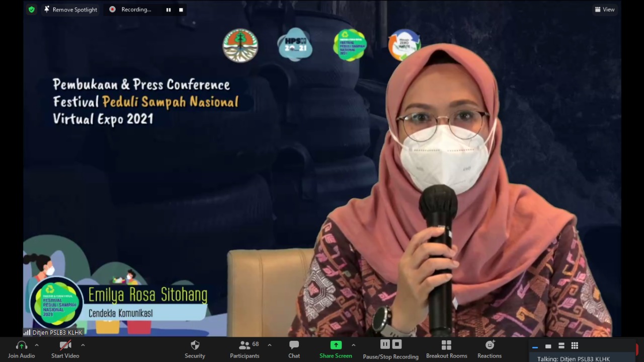Click the bottom toolbar stop recording button
This screenshot has width=644, height=362.
tap(397, 344)
